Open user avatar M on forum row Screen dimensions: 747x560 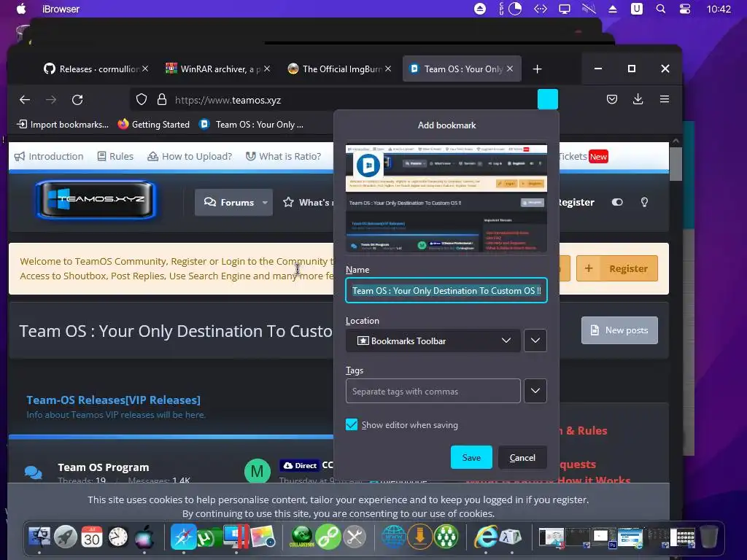tap(258, 471)
